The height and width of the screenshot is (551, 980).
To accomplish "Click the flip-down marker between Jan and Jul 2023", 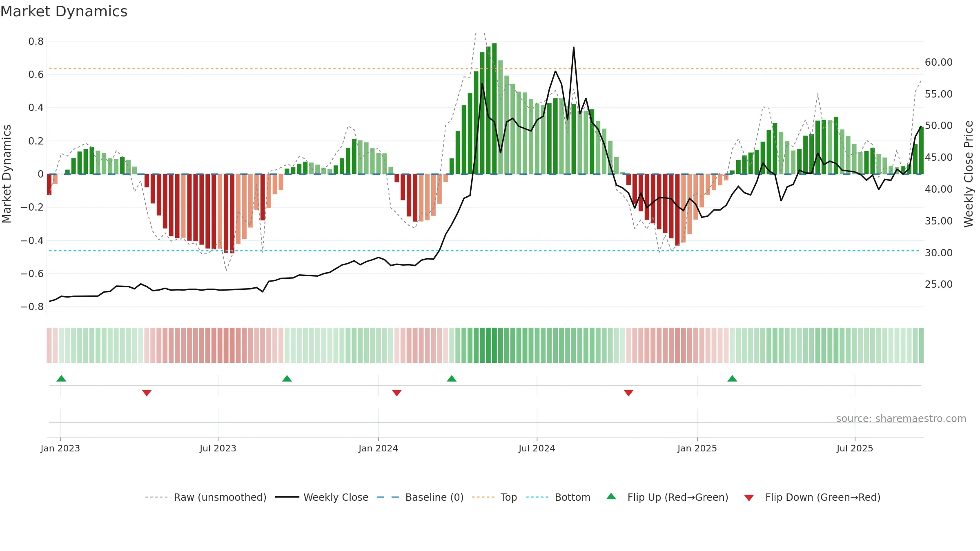I will click(x=147, y=393).
